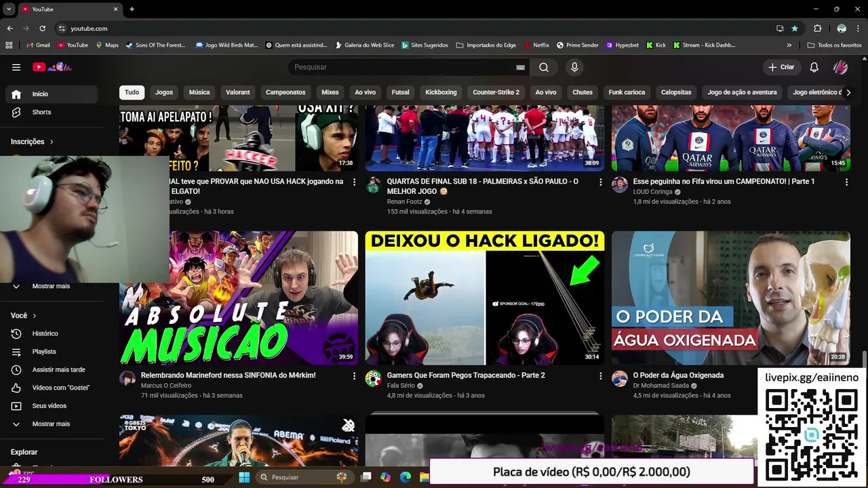The image size is (868, 488).
Task: Open the YouTube hamburger guide menu
Action: [x=16, y=67]
